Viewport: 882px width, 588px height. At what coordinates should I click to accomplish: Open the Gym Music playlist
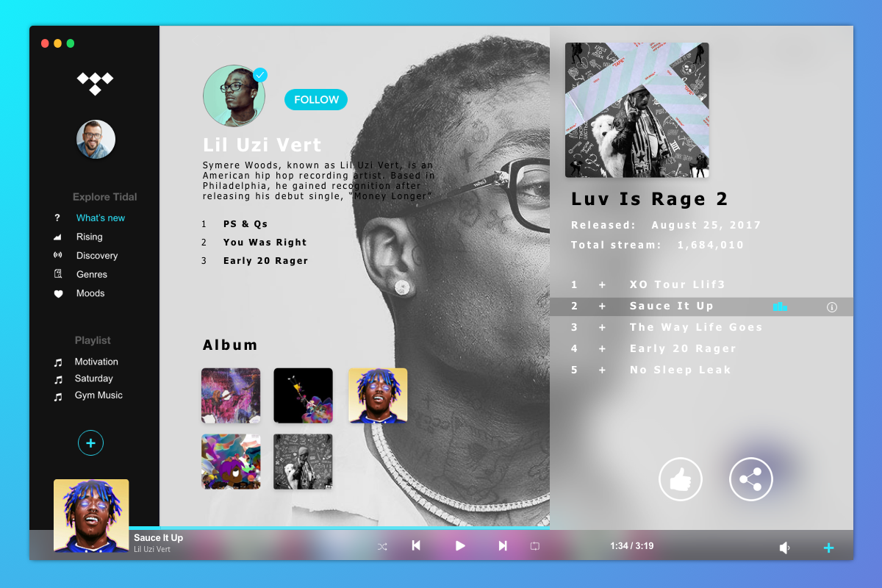[x=98, y=395]
